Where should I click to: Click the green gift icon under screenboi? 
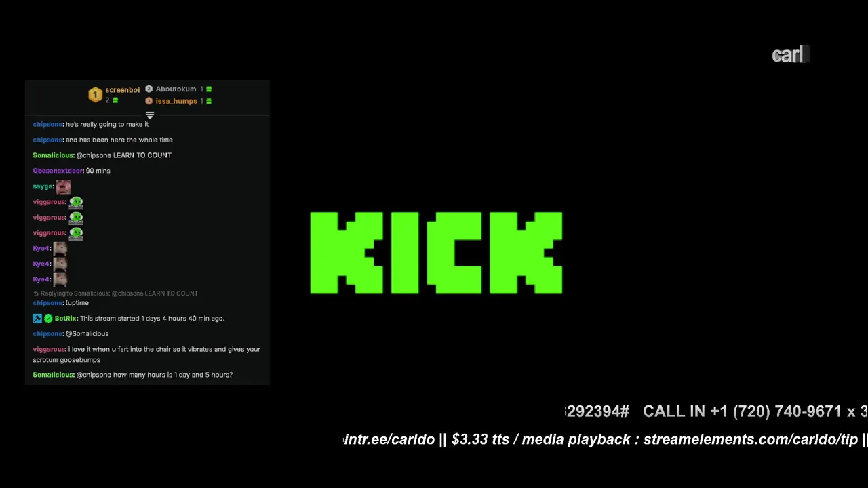(115, 100)
